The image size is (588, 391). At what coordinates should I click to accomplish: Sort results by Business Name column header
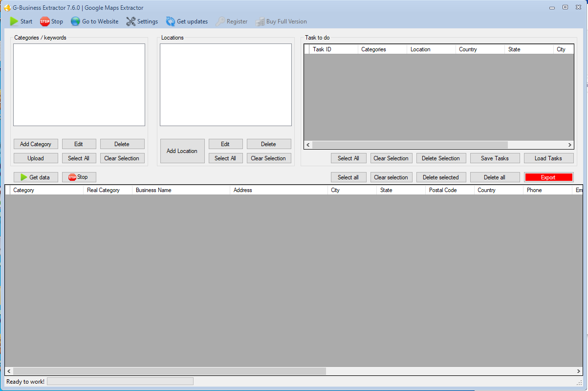pos(153,190)
